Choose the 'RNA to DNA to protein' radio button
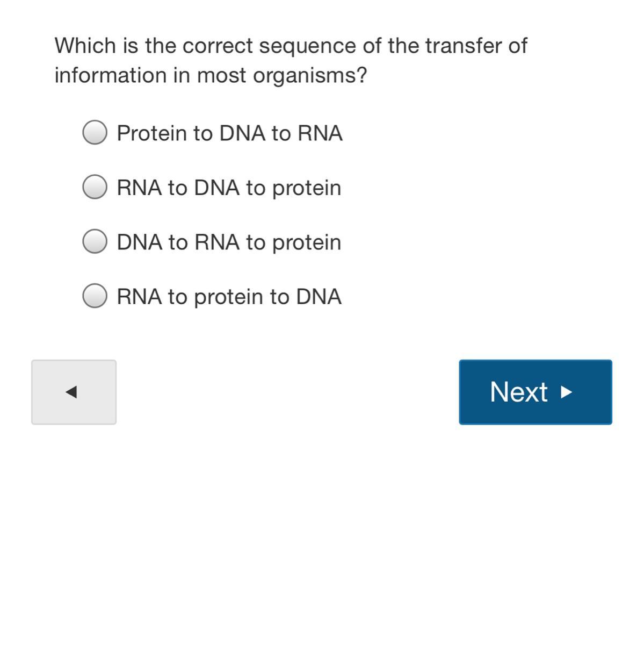This screenshot has width=644, height=645. click(x=95, y=187)
